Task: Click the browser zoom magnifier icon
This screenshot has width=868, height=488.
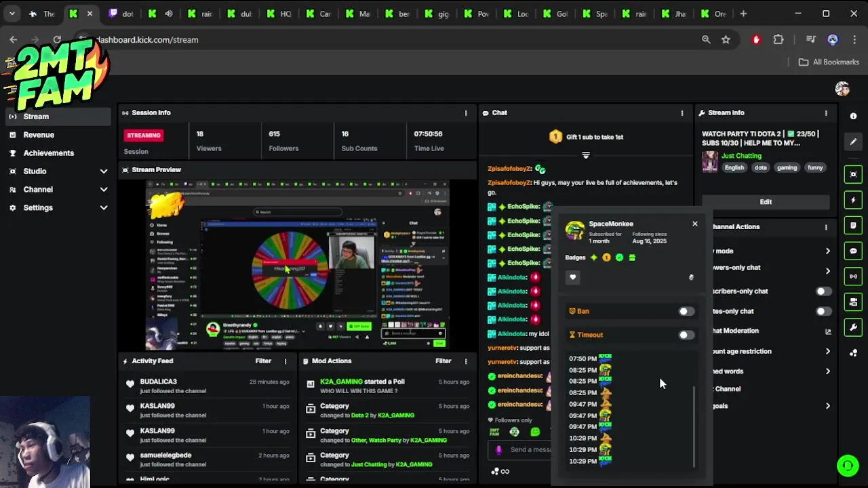Action: [706, 40]
